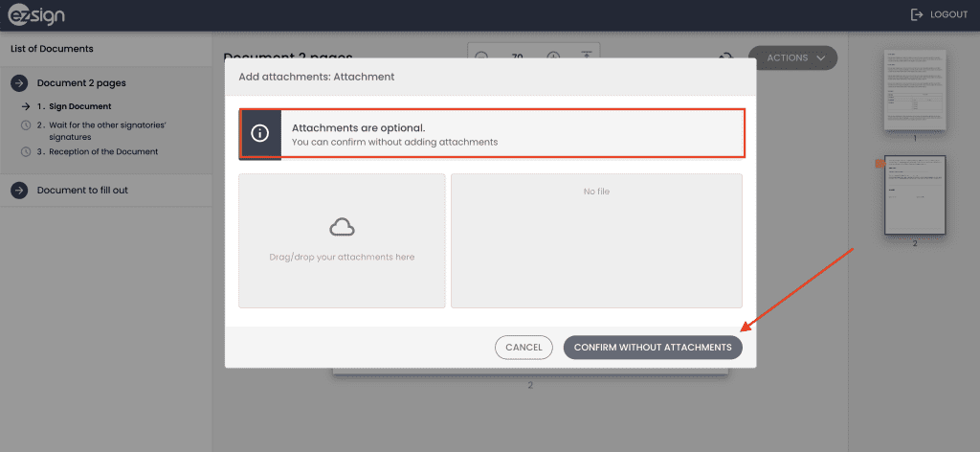This screenshot has height=452, width=980.
Task: Confirm without attachments
Action: tap(652, 348)
